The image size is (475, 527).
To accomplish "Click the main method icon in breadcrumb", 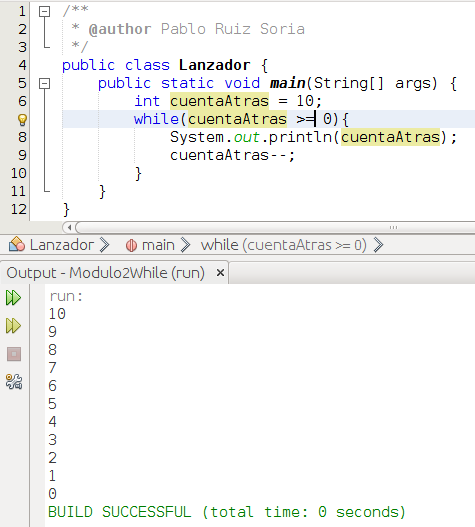I will [x=131, y=245].
